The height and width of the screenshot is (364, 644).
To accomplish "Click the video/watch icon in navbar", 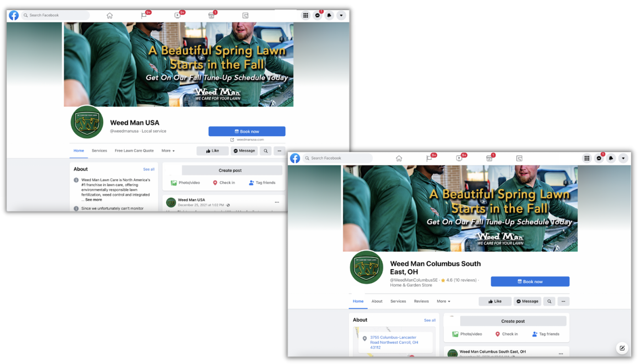I will [178, 15].
